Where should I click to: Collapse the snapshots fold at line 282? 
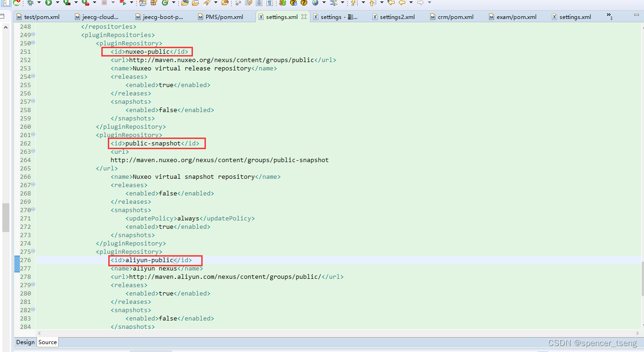click(x=33, y=310)
